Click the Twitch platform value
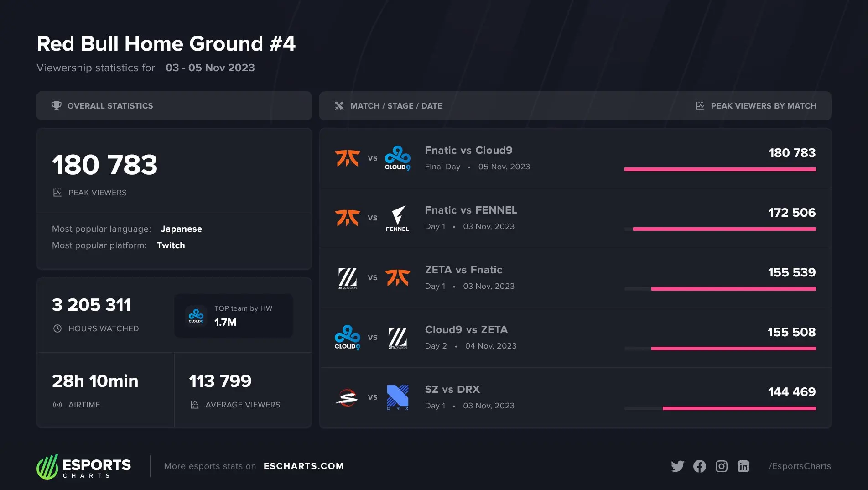 pos(171,245)
